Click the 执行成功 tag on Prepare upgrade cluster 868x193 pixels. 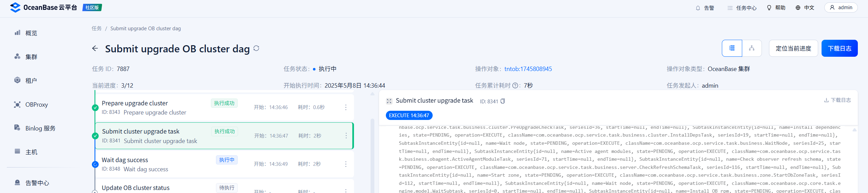pyautogui.click(x=224, y=103)
